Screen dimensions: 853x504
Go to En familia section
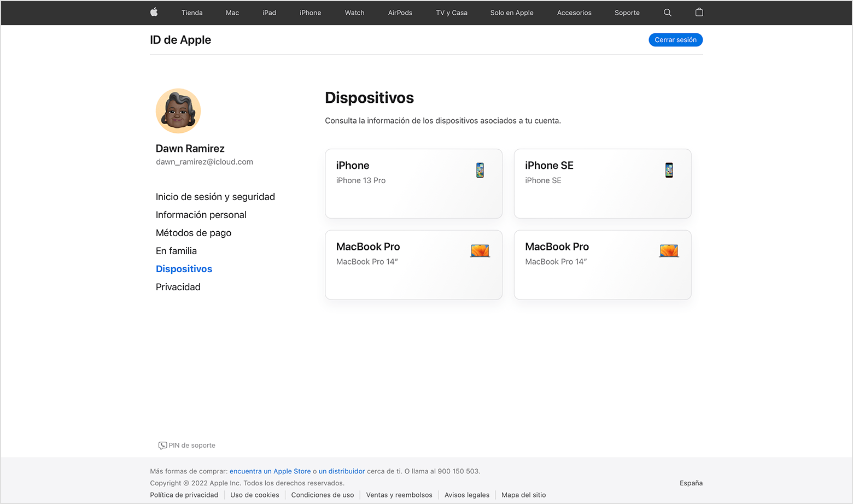tap(176, 251)
